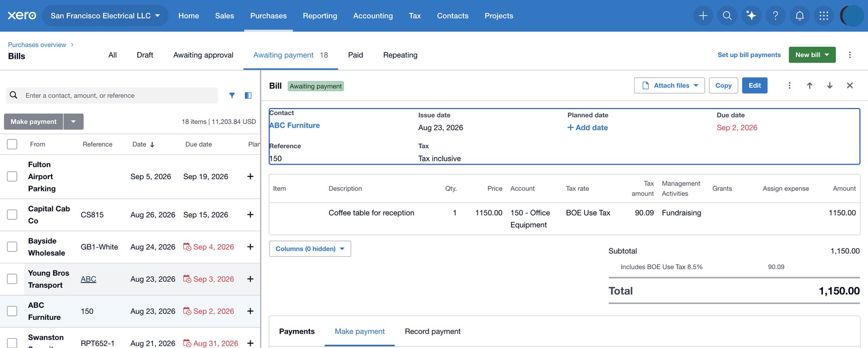Open bills page more options menu
The width and height of the screenshot is (868, 348).
tap(850, 55)
